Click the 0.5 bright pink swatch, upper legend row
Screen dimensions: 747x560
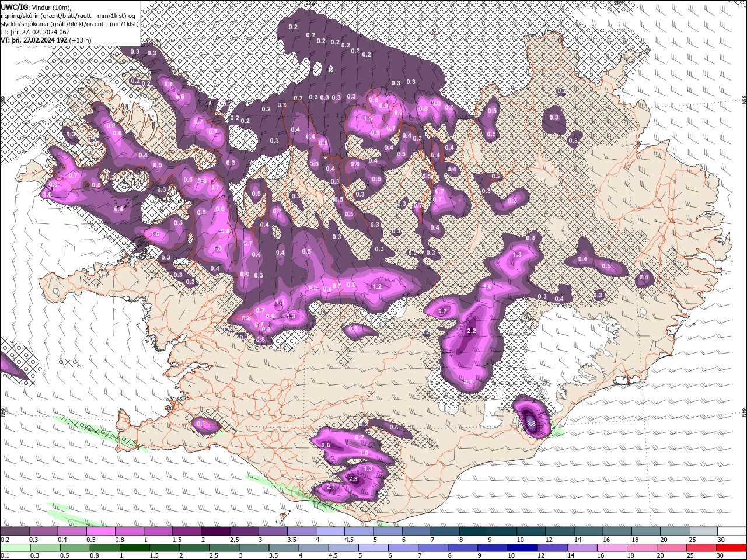(x=100, y=531)
